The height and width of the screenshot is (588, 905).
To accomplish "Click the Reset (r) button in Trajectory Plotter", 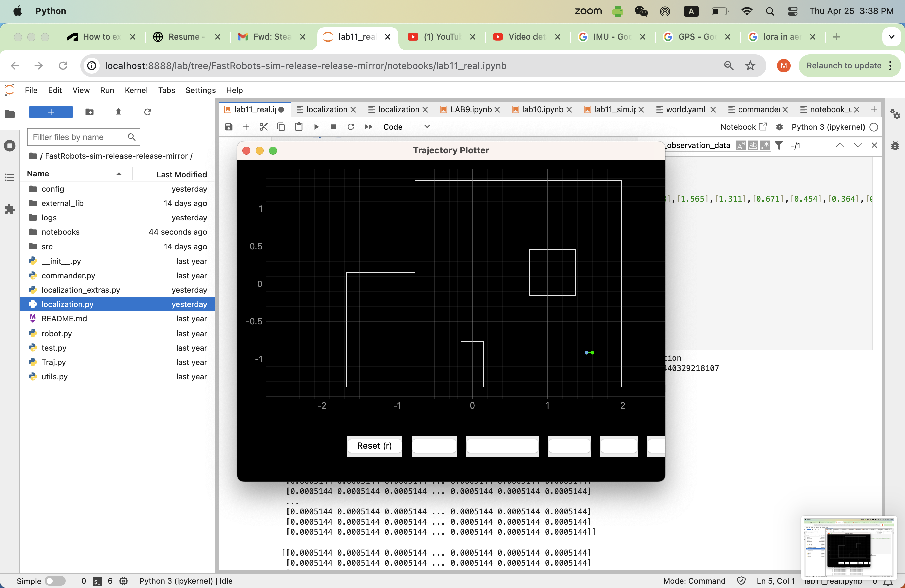I will click(374, 445).
